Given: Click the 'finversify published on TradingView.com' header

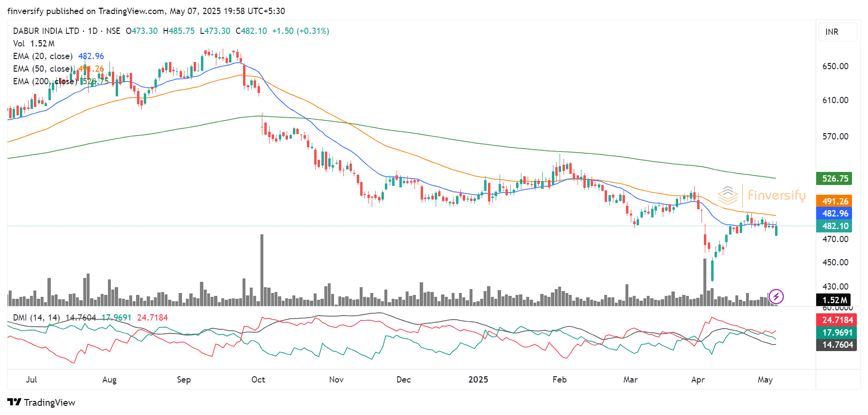Looking at the screenshot, I should (86, 11).
